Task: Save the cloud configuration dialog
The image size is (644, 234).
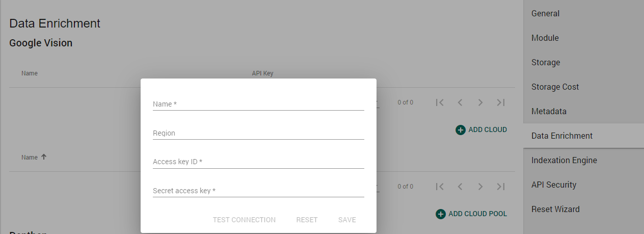Action: (x=347, y=220)
